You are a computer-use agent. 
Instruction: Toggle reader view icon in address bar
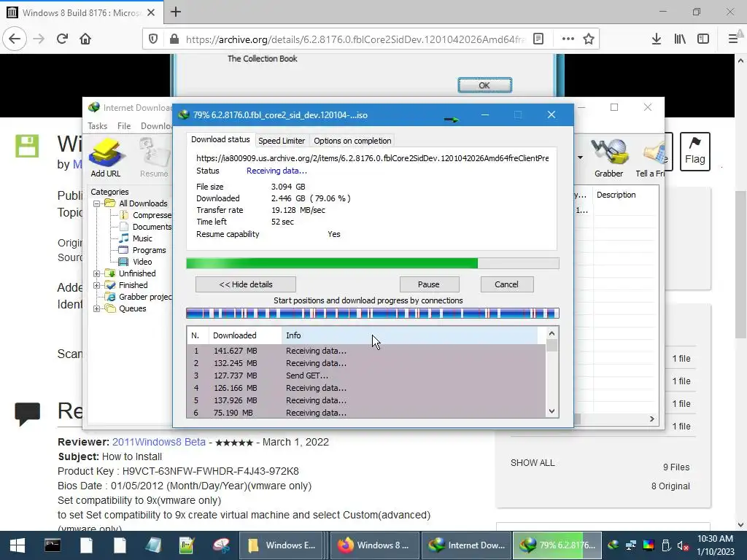click(538, 39)
